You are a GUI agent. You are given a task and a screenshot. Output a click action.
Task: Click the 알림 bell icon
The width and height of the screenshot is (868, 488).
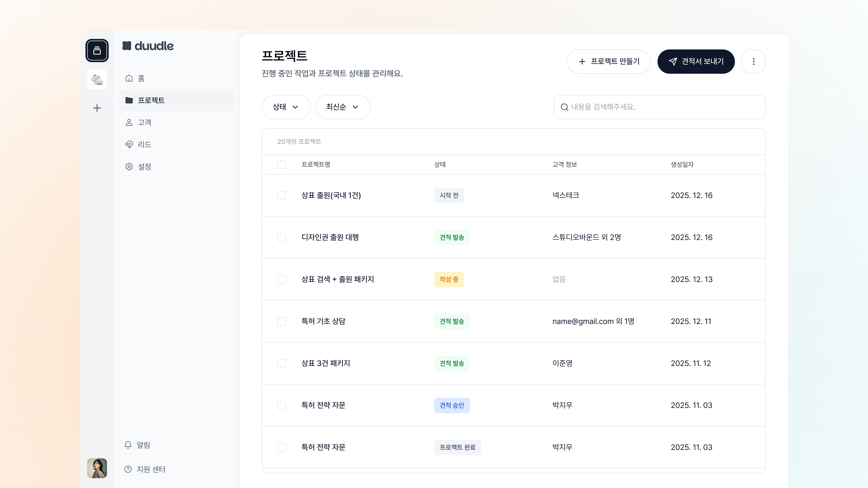click(x=128, y=445)
